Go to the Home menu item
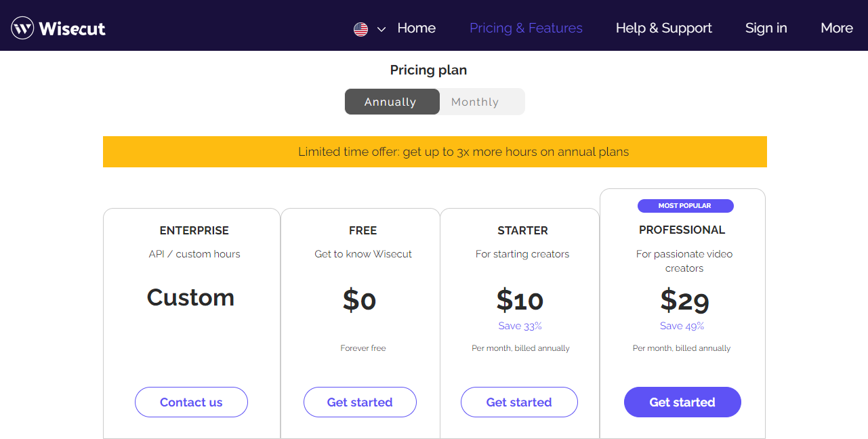 [416, 28]
